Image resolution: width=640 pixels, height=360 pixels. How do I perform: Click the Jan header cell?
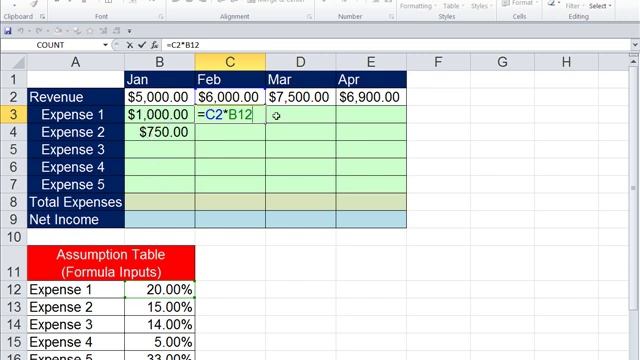160,79
